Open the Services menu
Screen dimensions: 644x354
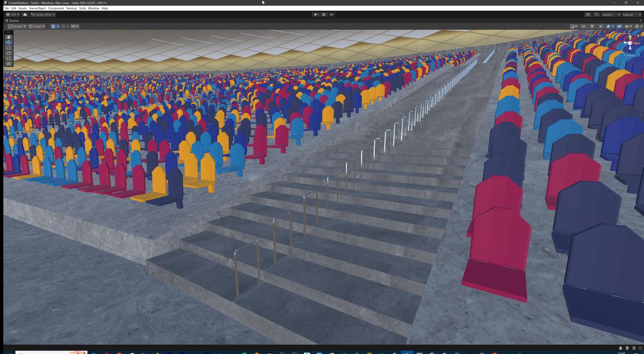click(x=71, y=8)
